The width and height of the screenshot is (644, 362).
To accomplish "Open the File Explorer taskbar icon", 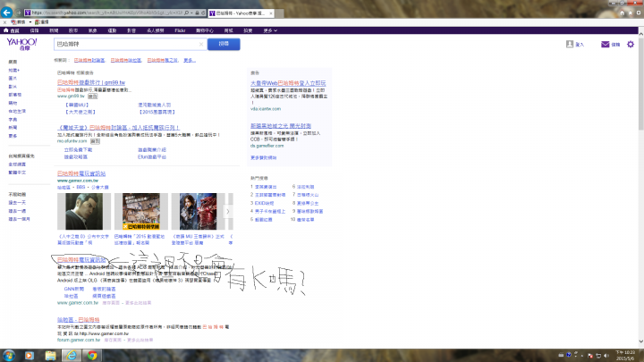I will pos(50,356).
